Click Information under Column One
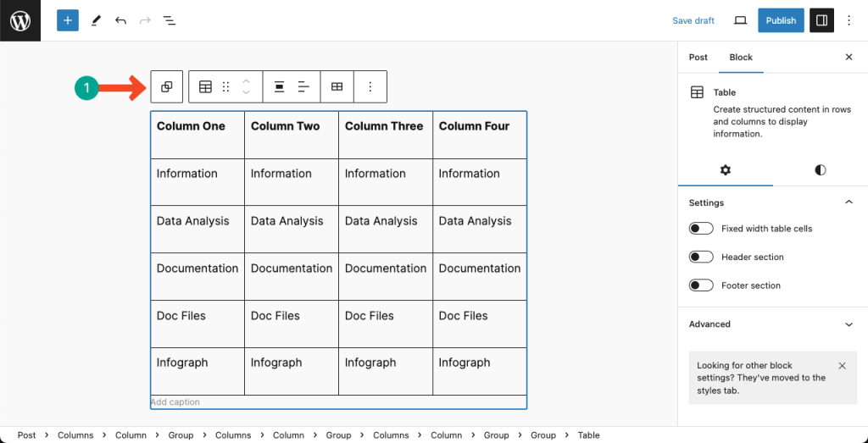 pyautogui.click(x=197, y=182)
